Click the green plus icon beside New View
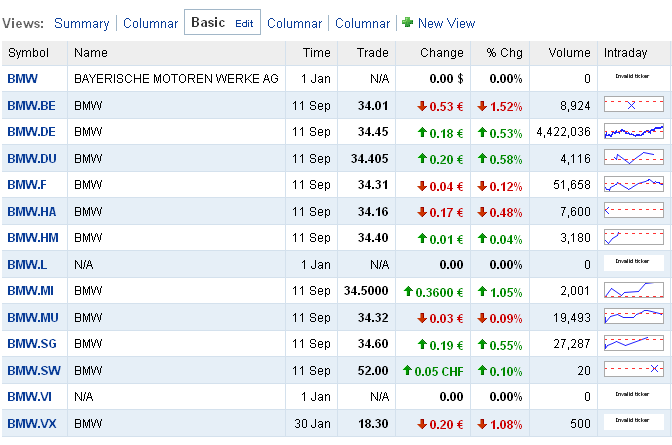The image size is (672, 445). pyautogui.click(x=408, y=22)
